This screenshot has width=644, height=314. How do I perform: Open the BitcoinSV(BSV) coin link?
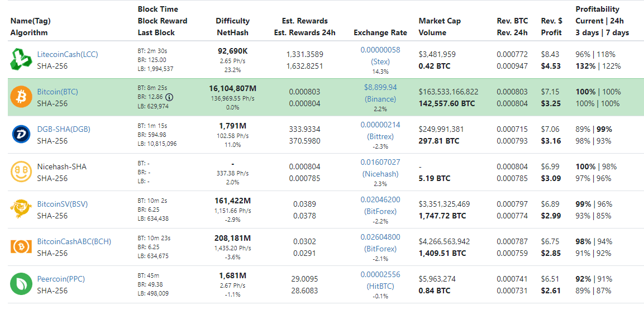click(63, 204)
